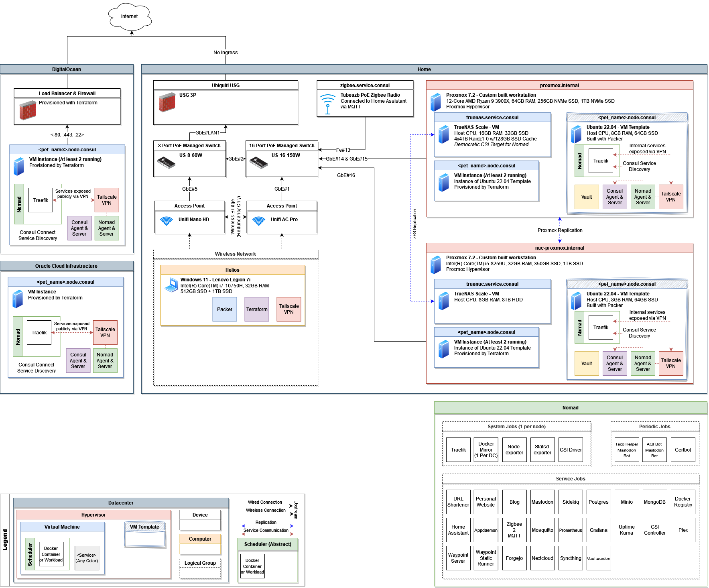This screenshot has height=588, width=709.
Task: Click the Postgres service job box
Action: pyautogui.click(x=599, y=502)
